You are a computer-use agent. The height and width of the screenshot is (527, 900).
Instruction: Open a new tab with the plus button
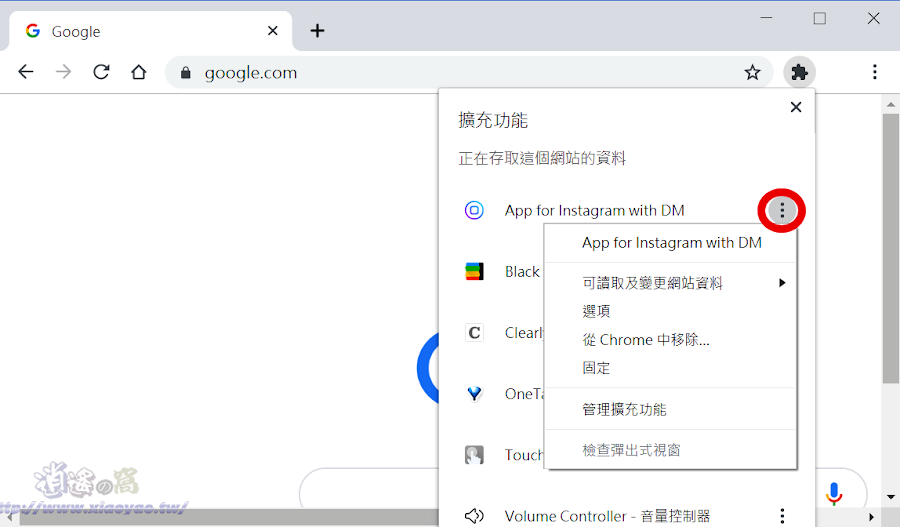pos(317,30)
